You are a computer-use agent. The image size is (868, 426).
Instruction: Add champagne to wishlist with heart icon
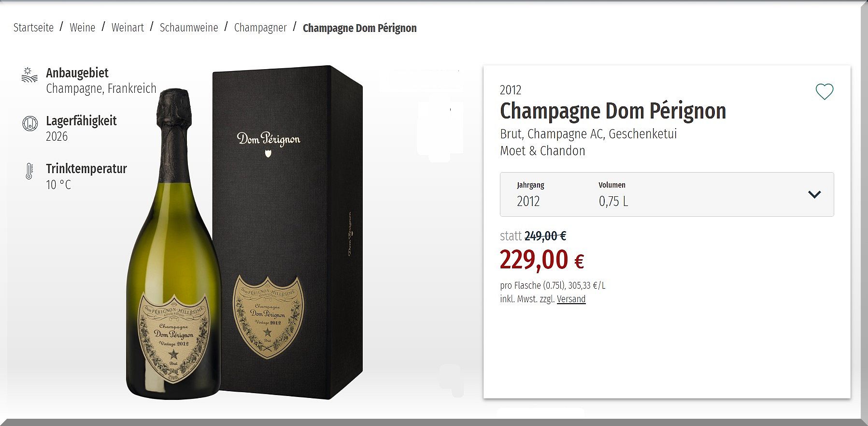click(x=825, y=91)
